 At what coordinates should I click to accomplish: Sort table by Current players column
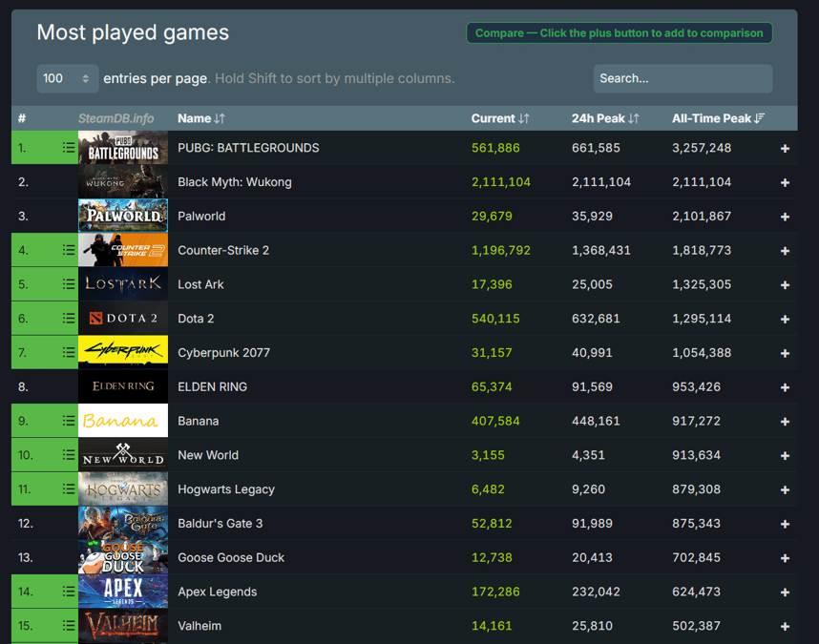(500, 118)
